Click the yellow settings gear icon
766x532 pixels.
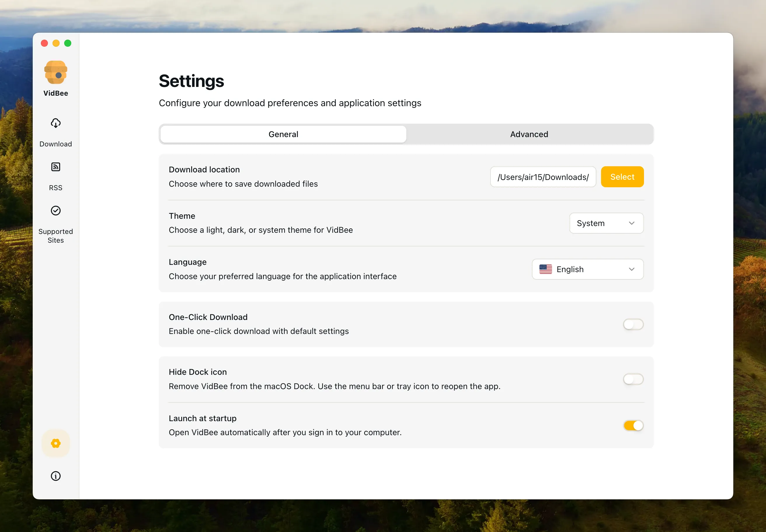(55, 443)
